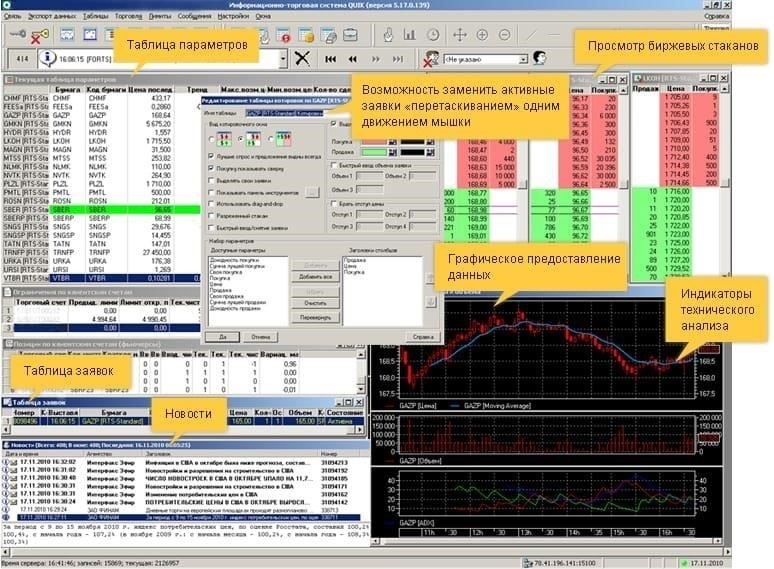Select the four-arrow move tool

click(x=460, y=35)
